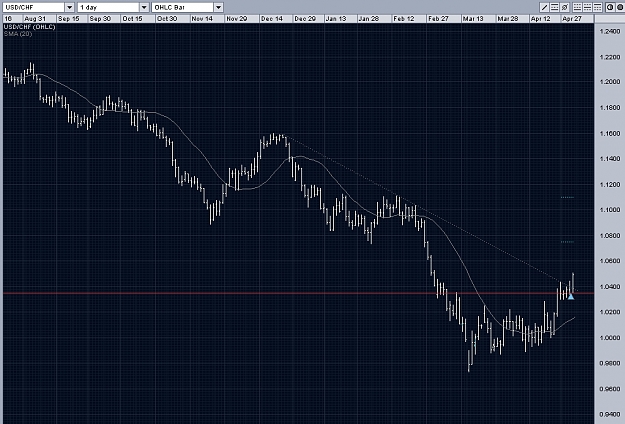Click the arrow beside 1 day selector

pos(144,7)
